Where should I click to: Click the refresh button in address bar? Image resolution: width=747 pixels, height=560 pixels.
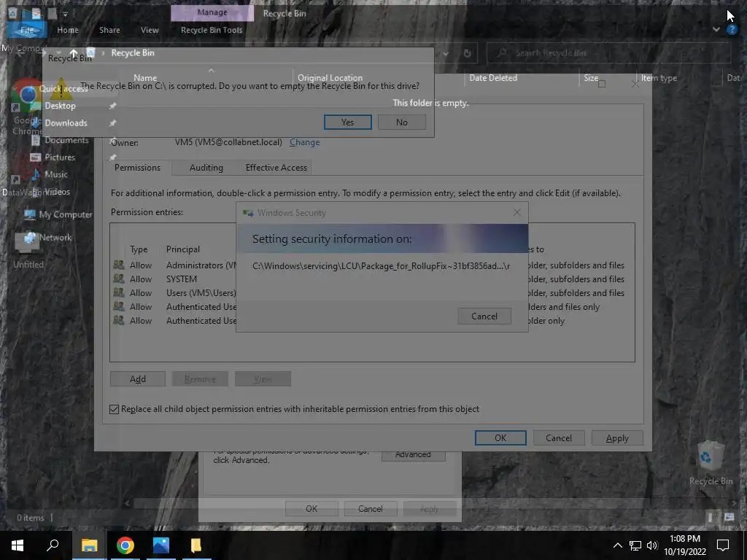468,53
